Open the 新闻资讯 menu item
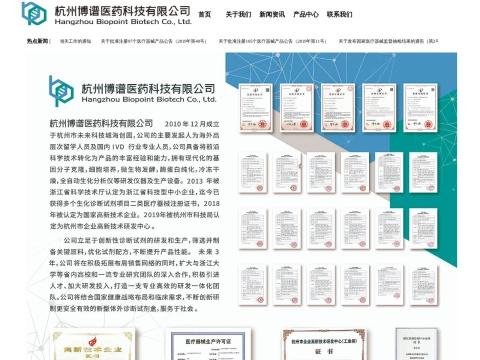 272,14
